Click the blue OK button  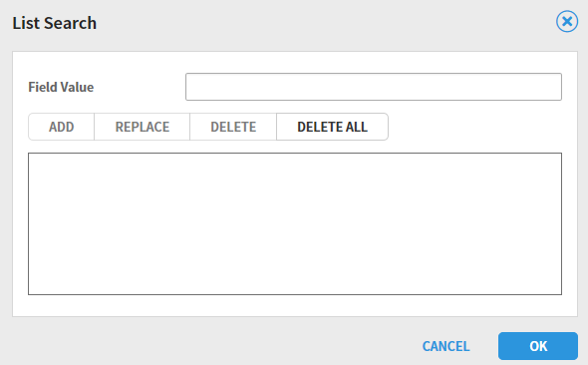(x=538, y=346)
